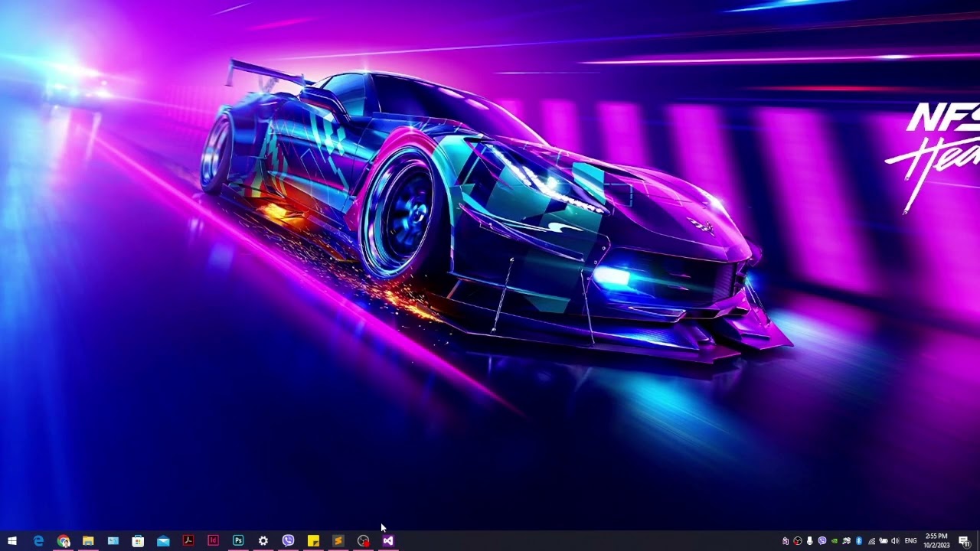The height and width of the screenshot is (551, 980).
Task: Open Sticky Notes from taskbar
Action: (313, 541)
